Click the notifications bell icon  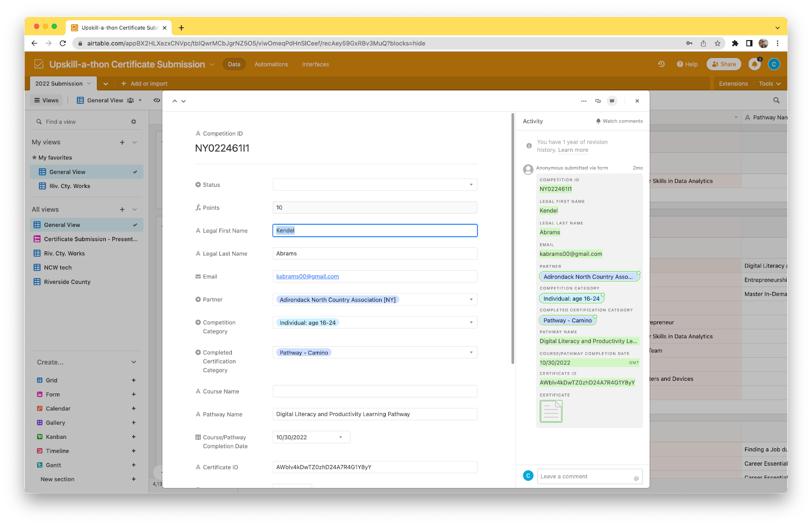click(x=754, y=64)
